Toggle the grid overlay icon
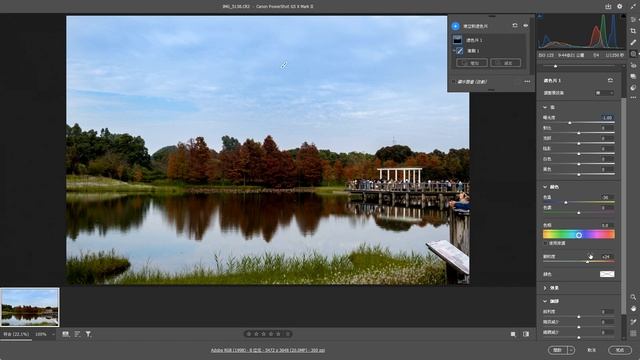This screenshot has width=640, height=360. point(633,333)
